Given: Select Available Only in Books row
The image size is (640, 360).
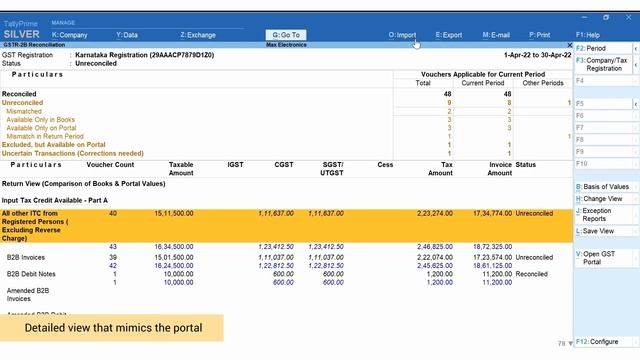Looking at the screenshot, I should click(287, 120).
